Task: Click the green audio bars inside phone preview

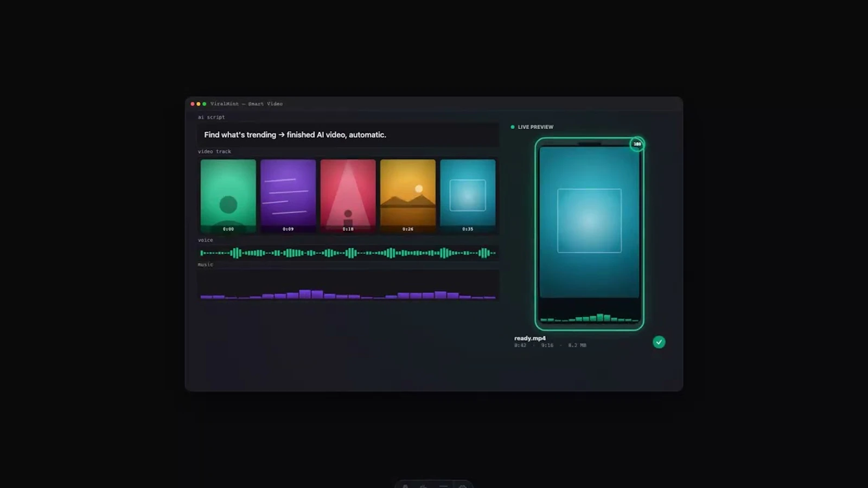Action: click(590, 317)
